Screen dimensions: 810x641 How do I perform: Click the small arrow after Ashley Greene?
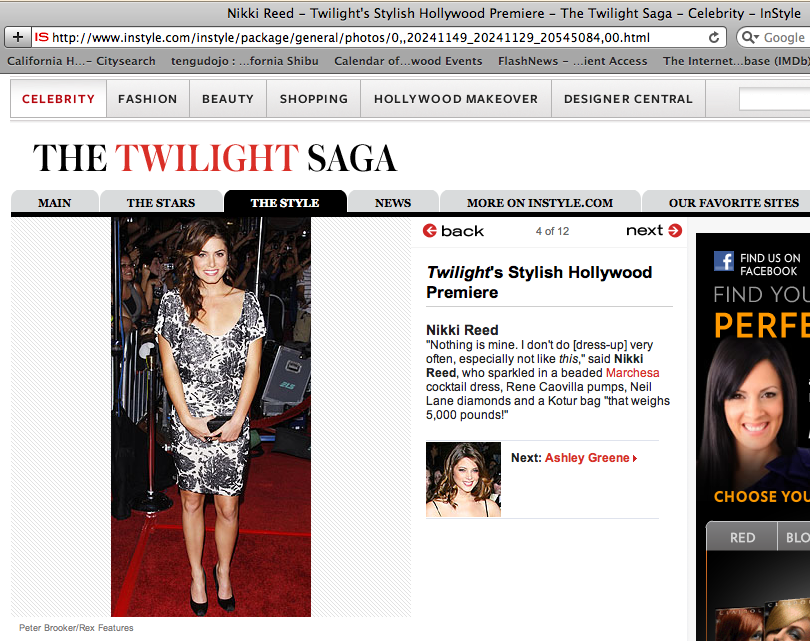click(x=635, y=458)
